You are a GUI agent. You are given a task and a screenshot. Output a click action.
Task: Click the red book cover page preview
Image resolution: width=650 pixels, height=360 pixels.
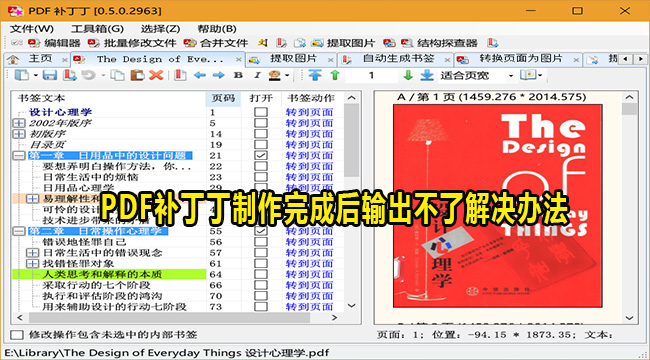[497, 206]
